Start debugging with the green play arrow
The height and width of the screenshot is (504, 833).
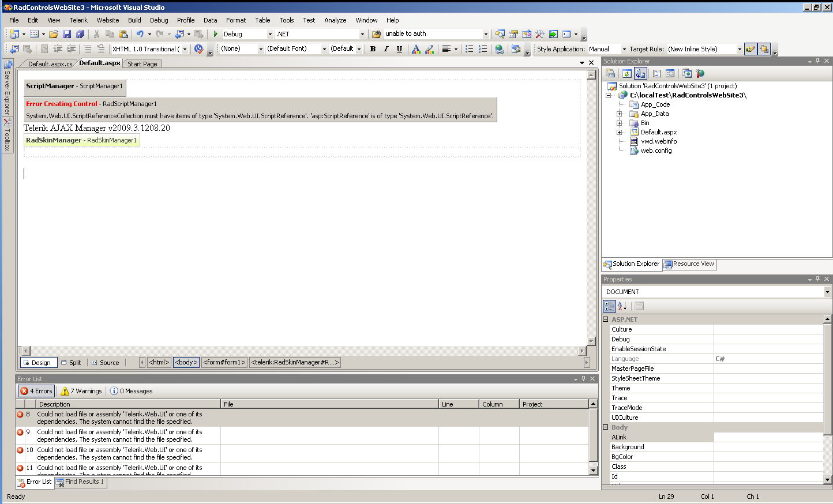pos(216,34)
